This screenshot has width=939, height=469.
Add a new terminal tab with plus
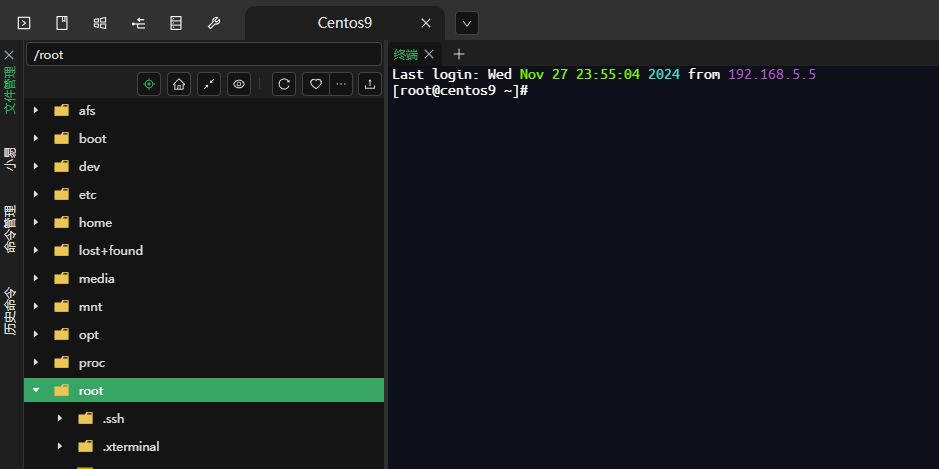pyautogui.click(x=459, y=54)
